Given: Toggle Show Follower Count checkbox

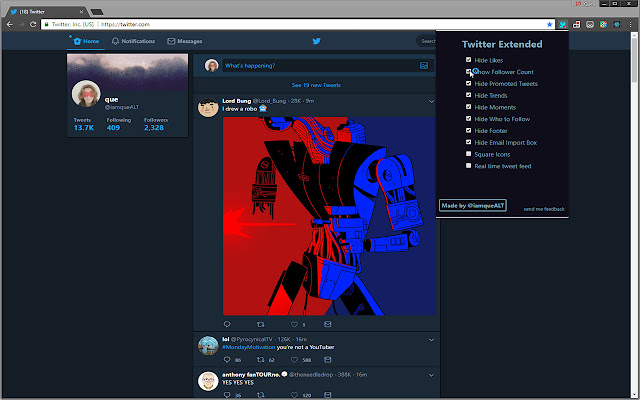Looking at the screenshot, I should point(469,71).
